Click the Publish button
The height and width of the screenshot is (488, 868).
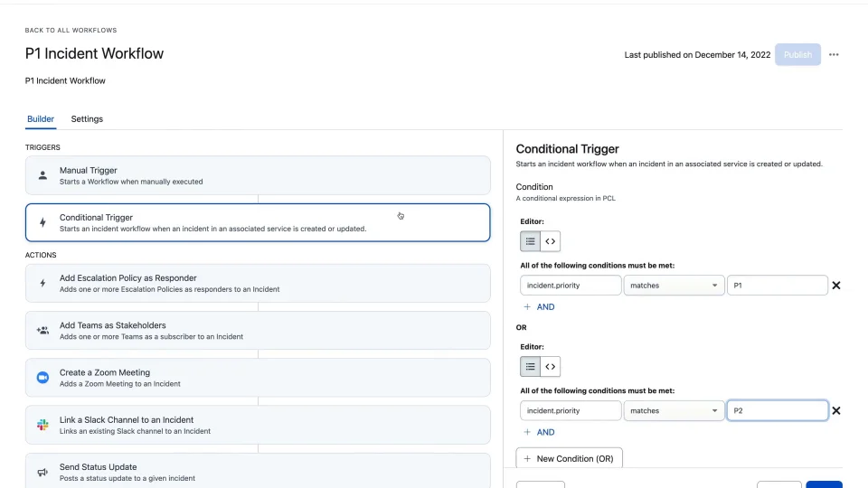tap(797, 55)
